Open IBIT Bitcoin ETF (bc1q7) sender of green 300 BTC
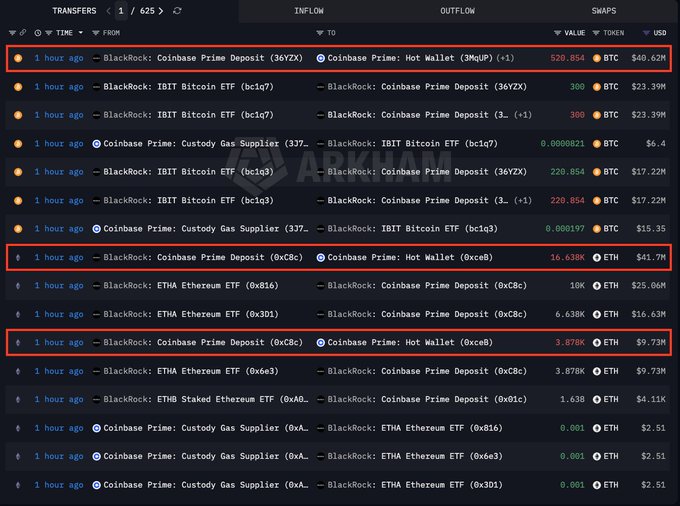This screenshot has width=680, height=506. point(188,87)
